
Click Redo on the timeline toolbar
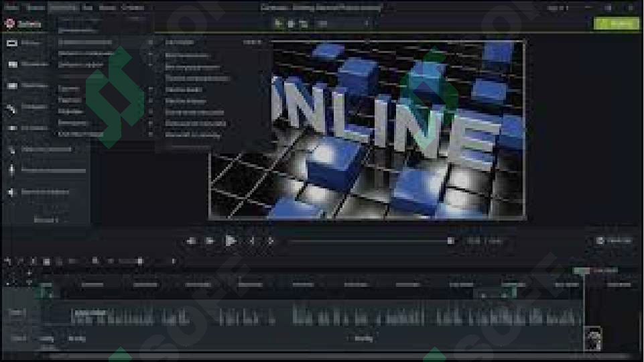tap(21, 261)
